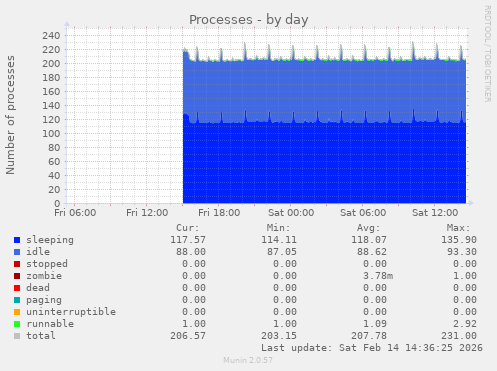The image size is (497, 371).
Task: Click the 'Munin 2.0.57' footer text
Action: pyautogui.click(x=248, y=360)
